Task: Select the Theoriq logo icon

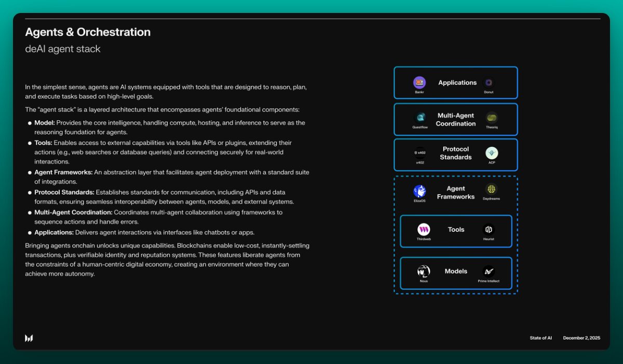Action: pyautogui.click(x=491, y=117)
